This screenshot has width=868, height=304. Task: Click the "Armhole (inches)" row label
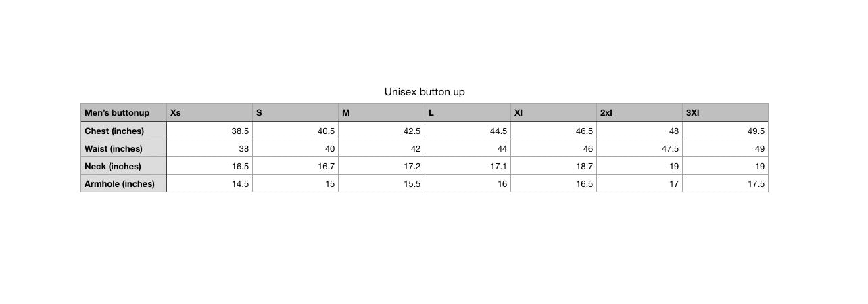click(120, 184)
